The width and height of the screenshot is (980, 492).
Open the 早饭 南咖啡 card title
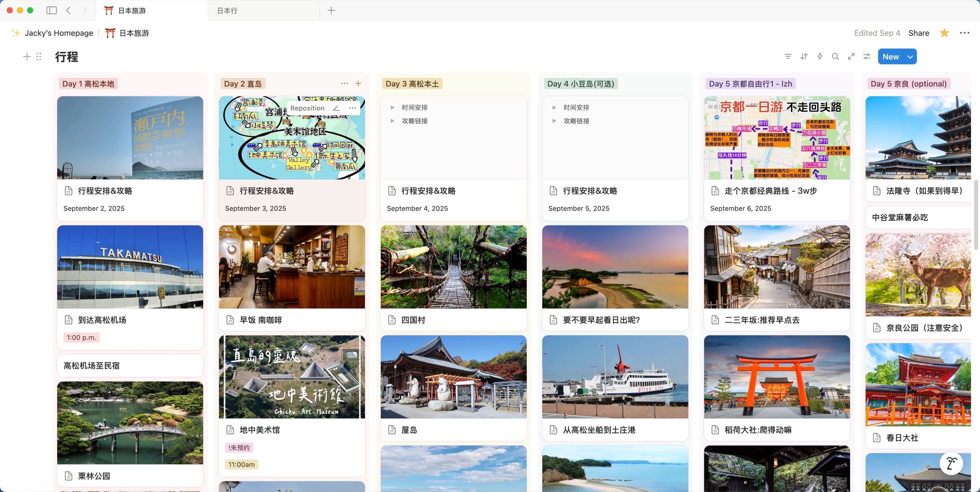pos(261,320)
